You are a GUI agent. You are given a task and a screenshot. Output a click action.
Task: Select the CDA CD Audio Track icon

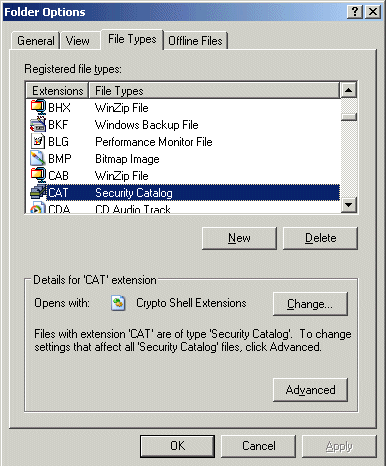click(38, 208)
